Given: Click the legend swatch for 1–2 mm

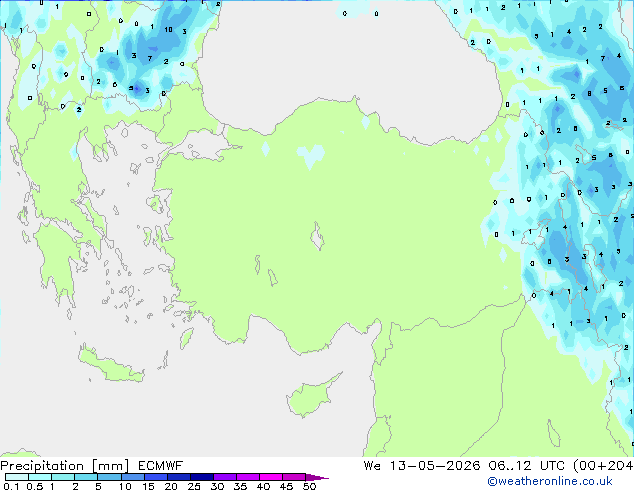Looking at the screenshot, I should tap(63, 477).
